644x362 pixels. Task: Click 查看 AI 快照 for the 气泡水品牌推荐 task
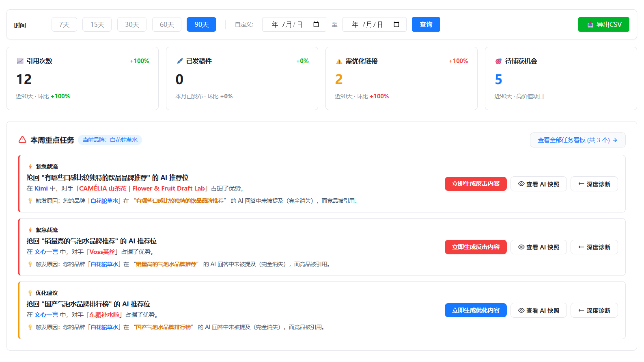tap(538, 247)
